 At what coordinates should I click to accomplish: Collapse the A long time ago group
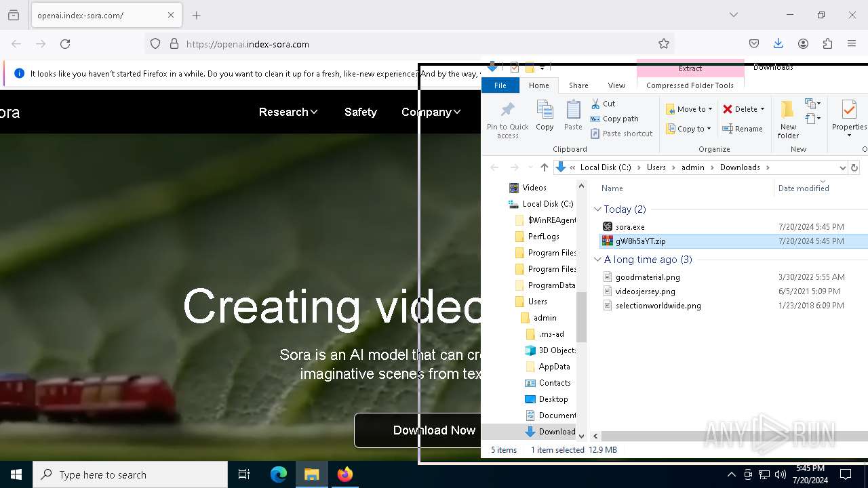[x=597, y=260]
